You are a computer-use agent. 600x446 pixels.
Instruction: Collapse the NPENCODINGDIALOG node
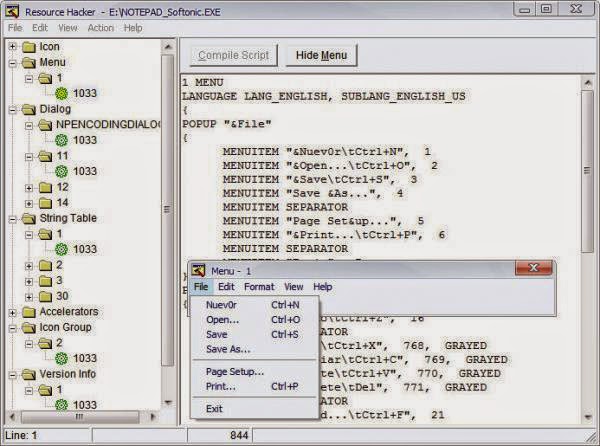point(29,125)
